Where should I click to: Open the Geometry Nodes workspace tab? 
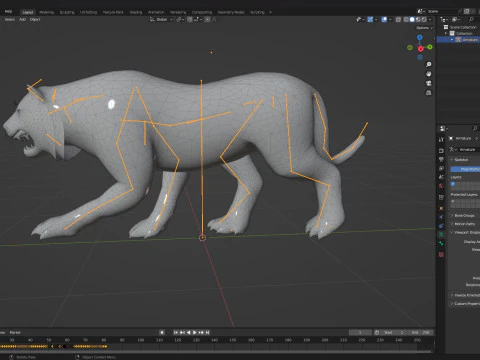tap(231, 12)
